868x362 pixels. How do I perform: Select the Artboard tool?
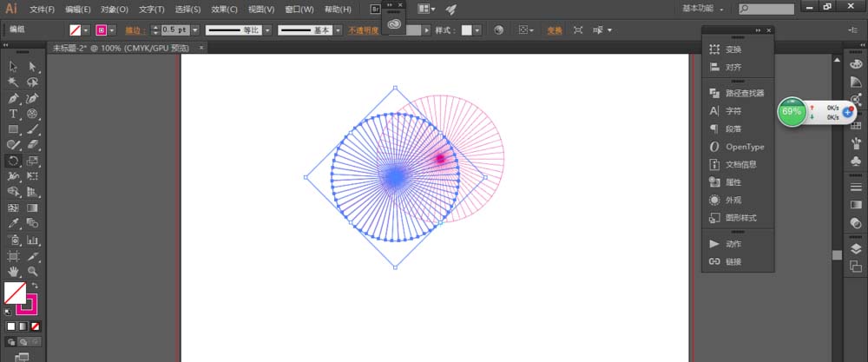(13, 256)
